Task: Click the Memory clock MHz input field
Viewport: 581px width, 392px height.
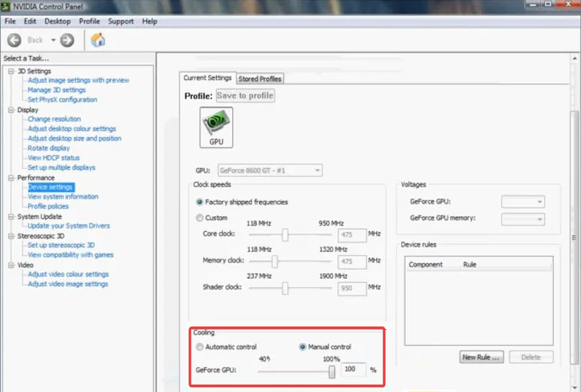Action: (x=352, y=262)
